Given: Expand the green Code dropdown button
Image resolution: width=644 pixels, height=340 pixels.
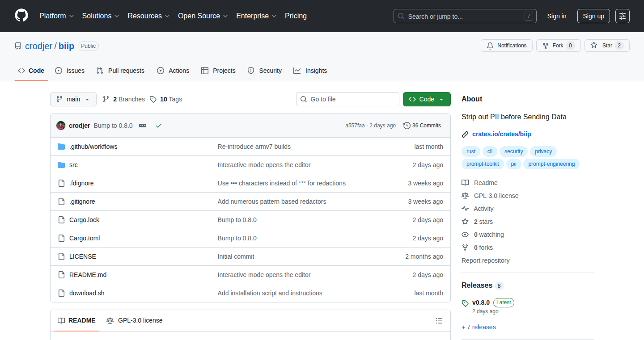Looking at the screenshot, I should point(427,99).
